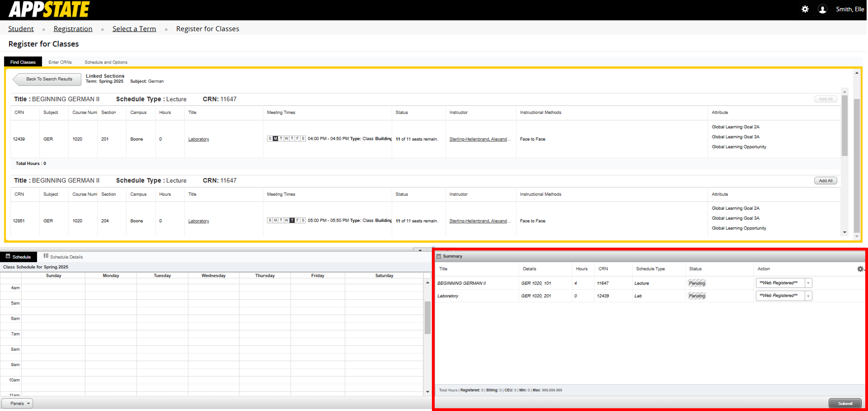868x411 pixels.
Task: Open the Panels dropdown
Action: point(17,403)
